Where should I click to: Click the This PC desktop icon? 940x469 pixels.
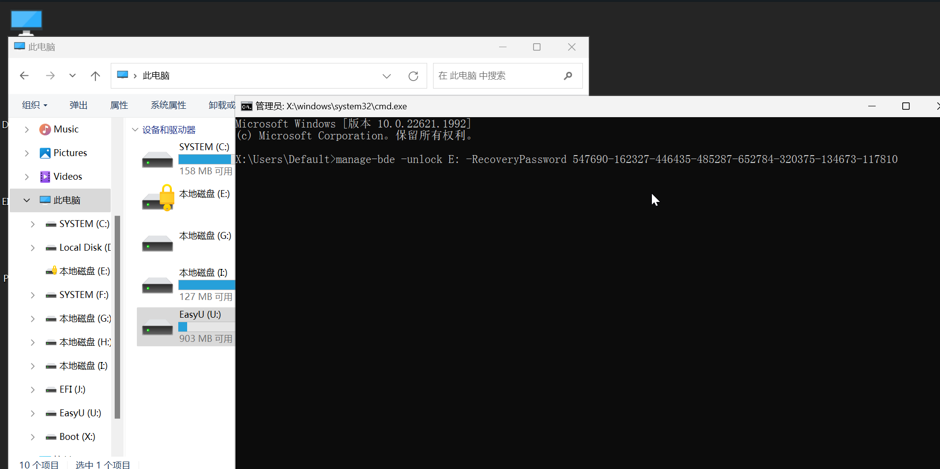point(26,22)
